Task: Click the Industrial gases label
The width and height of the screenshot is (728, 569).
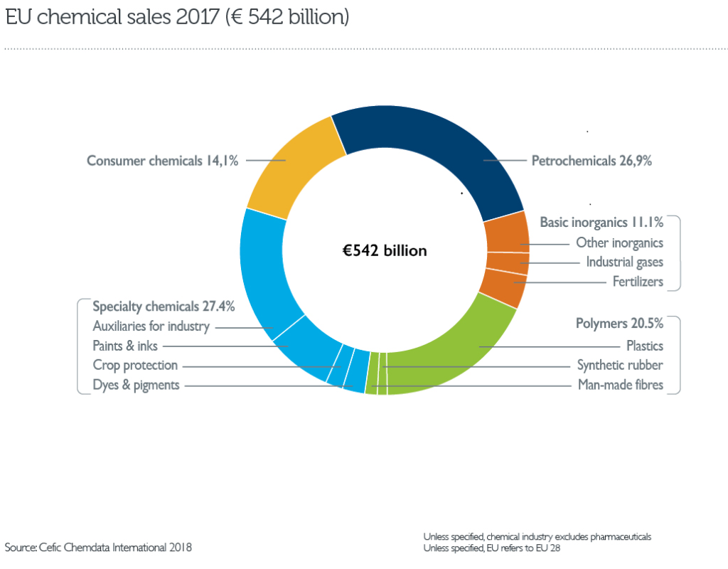Action: (623, 262)
